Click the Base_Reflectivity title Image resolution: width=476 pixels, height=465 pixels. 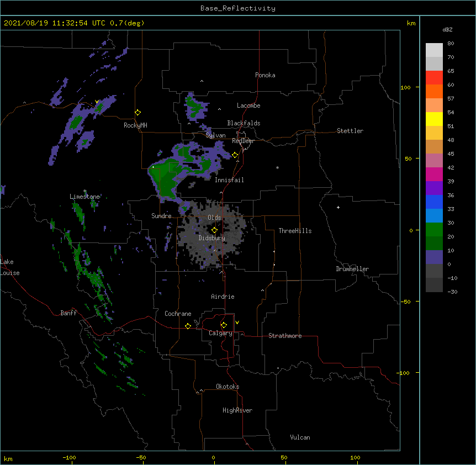(x=238, y=8)
